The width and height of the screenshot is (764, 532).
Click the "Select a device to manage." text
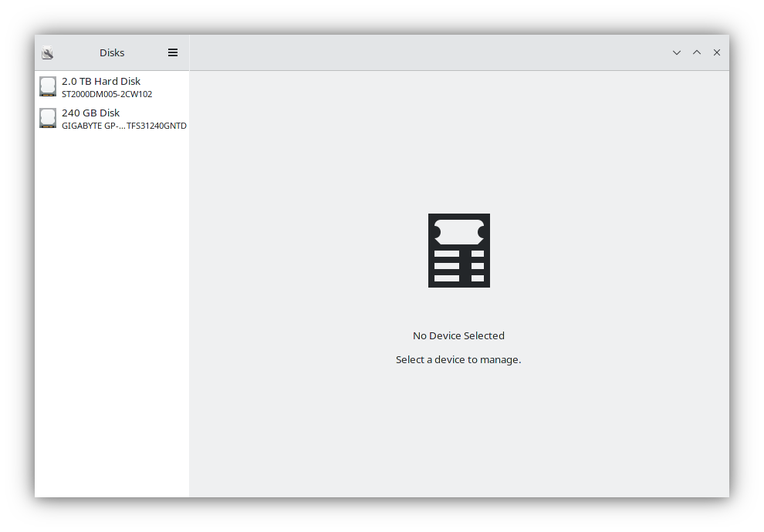[458, 359]
